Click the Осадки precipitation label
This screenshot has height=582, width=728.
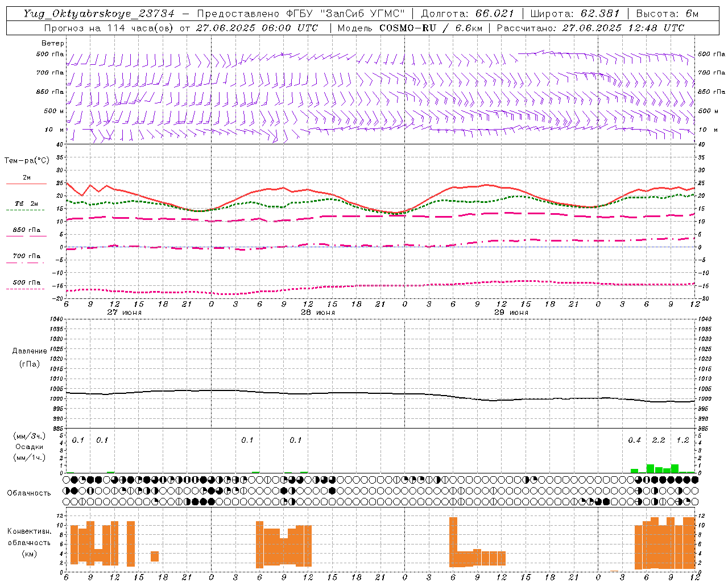click(29, 447)
